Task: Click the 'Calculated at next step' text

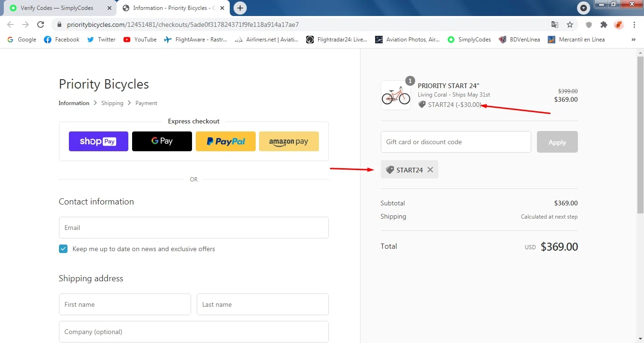Action: point(549,217)
